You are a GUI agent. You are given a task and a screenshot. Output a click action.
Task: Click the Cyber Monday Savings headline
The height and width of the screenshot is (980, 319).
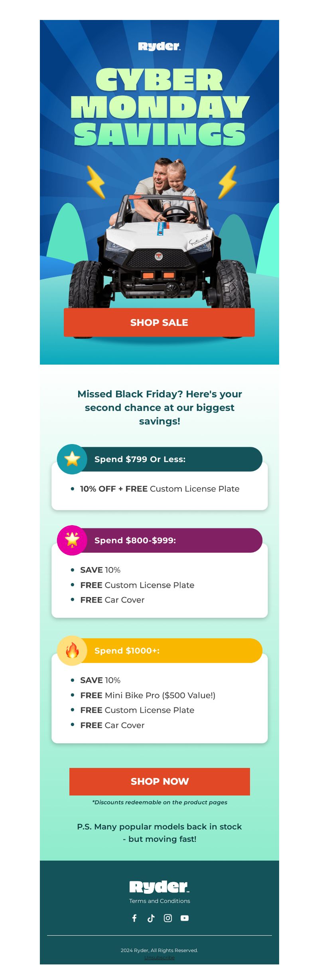click(x=159, y=107)
